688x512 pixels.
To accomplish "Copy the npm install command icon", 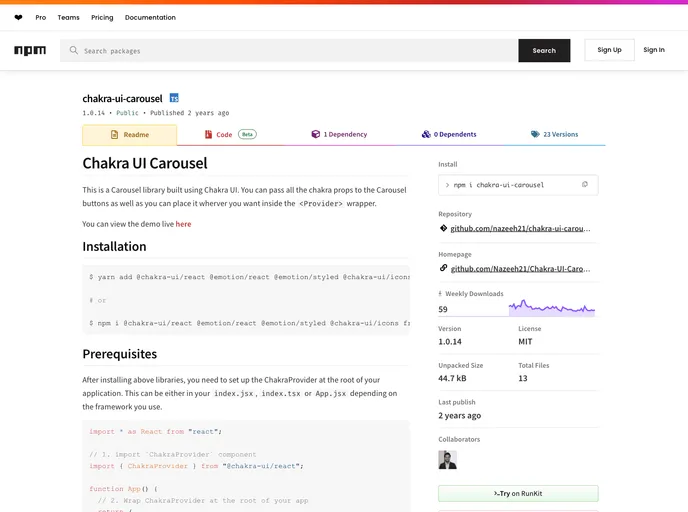I will tap(584, 185).
